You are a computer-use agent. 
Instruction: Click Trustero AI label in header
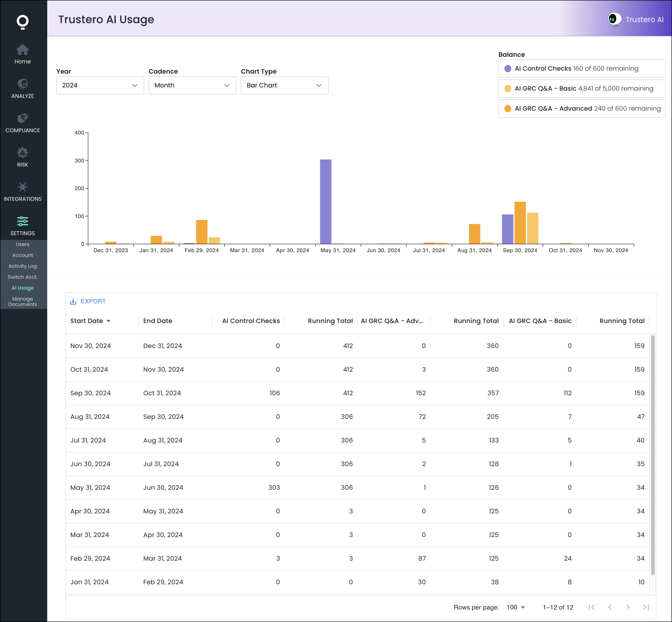click(x=644, y=20)
